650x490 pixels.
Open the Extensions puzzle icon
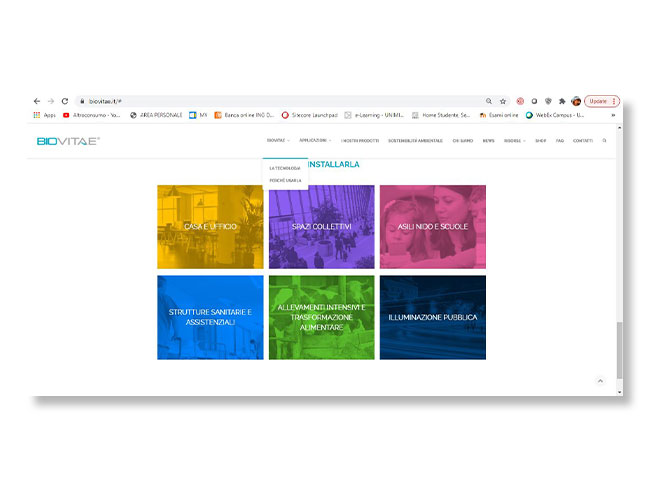click(562, 101)
